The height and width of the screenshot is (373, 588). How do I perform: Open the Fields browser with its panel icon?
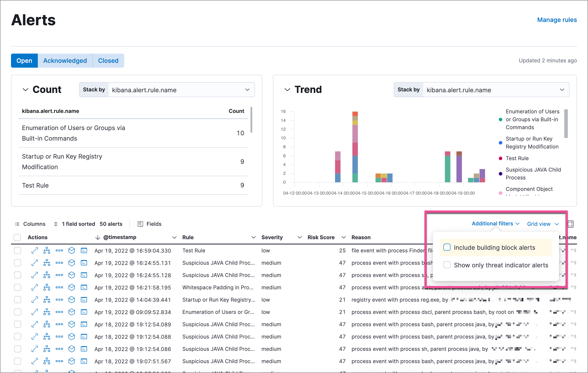click(141, 224)
